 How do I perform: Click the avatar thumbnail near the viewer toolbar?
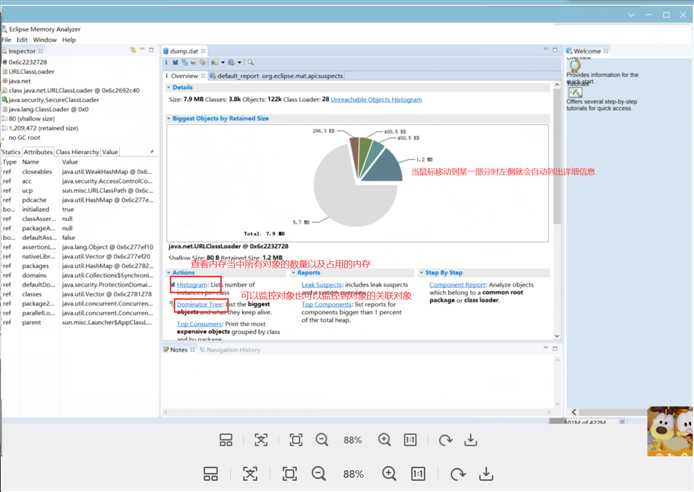click(x=670, y=431)
